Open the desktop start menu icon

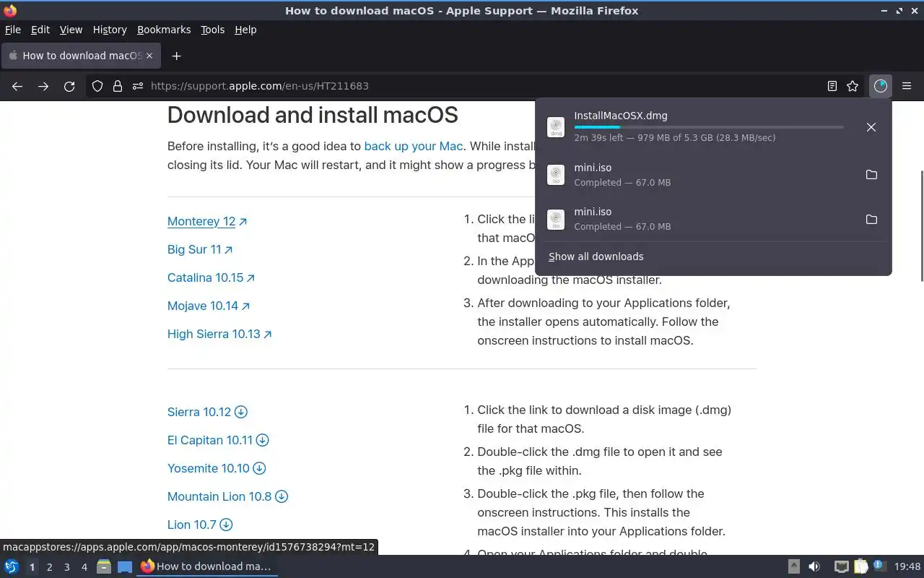(12, 567)
